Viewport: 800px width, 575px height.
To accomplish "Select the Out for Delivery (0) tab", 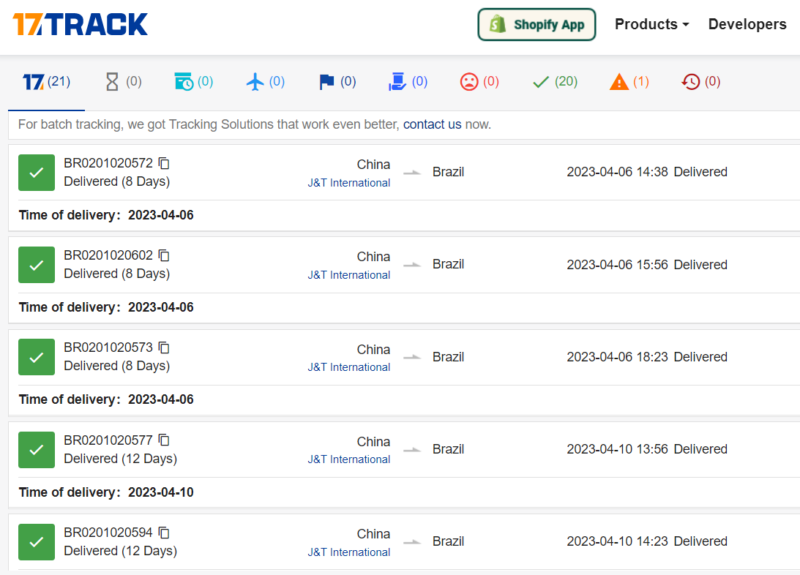I will pos(408,82).
